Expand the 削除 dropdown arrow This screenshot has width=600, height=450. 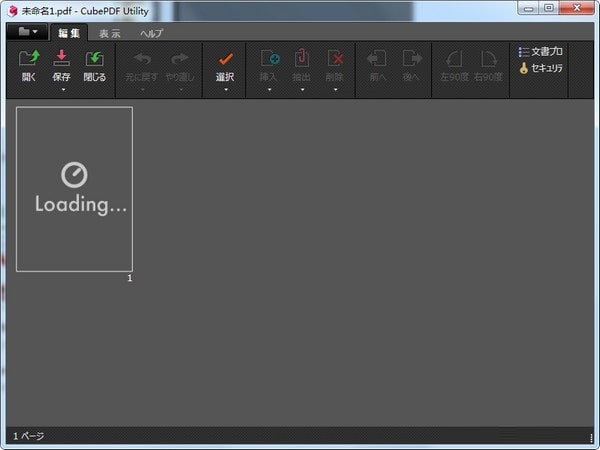pos(335,90)
